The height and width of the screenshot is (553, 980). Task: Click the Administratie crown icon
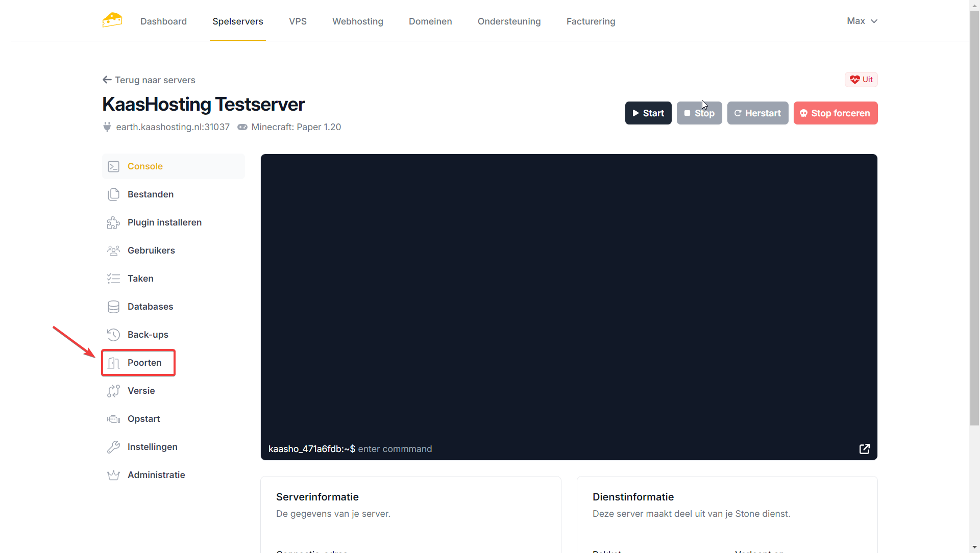[x=113, y=475]
